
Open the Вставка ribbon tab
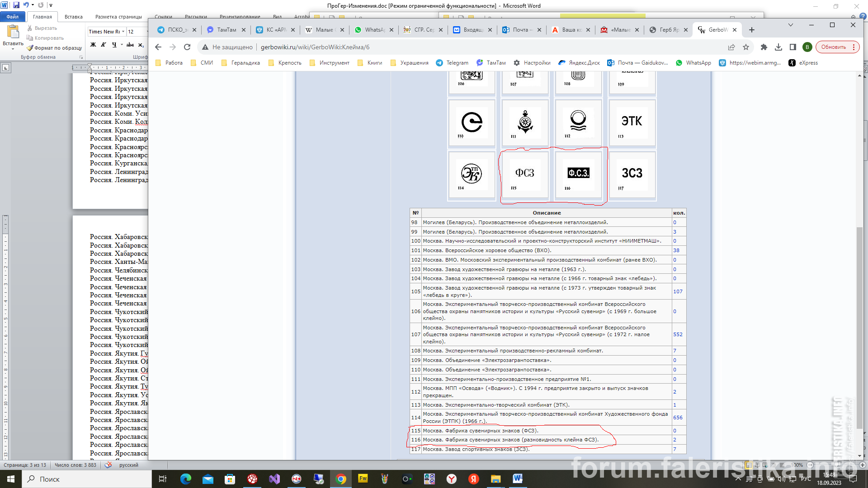73,17
